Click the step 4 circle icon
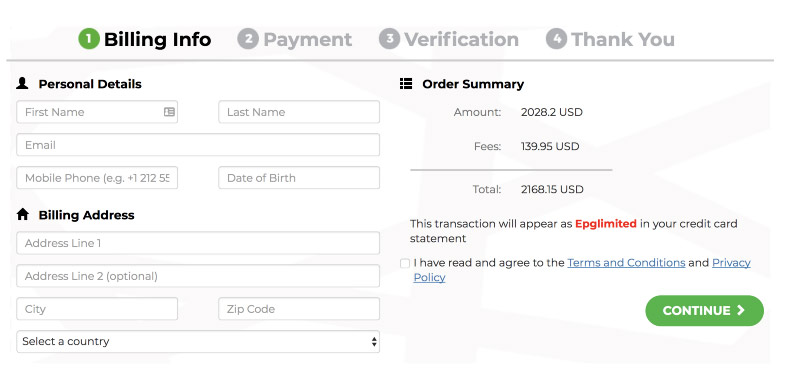Viewport: 800px width, 371px height. tap(556, 39)
